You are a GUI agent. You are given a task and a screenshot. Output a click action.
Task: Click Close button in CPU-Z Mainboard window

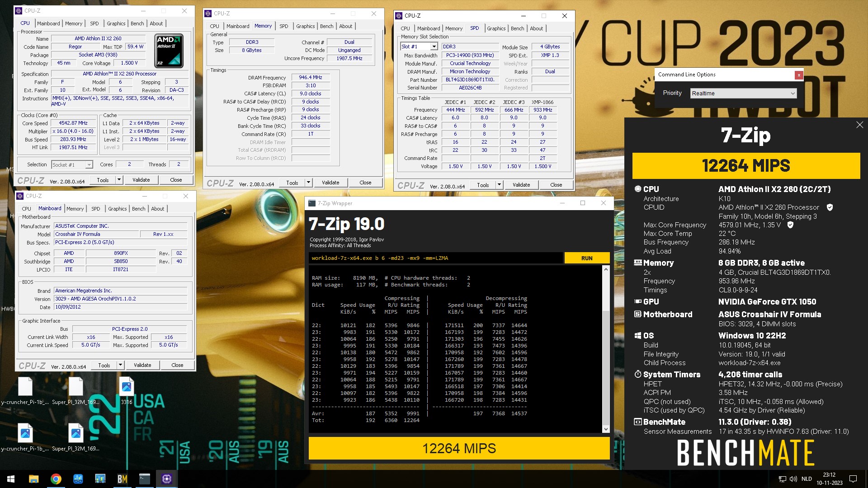pyautogui.click(x=177, y=365)
